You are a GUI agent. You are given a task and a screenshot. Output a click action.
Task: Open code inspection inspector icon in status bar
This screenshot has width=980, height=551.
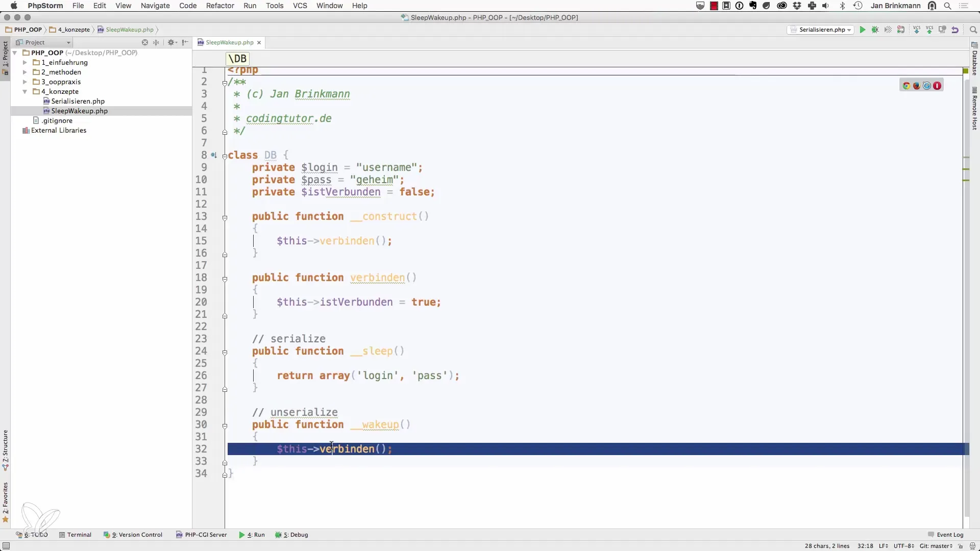[x=972, y=546]
